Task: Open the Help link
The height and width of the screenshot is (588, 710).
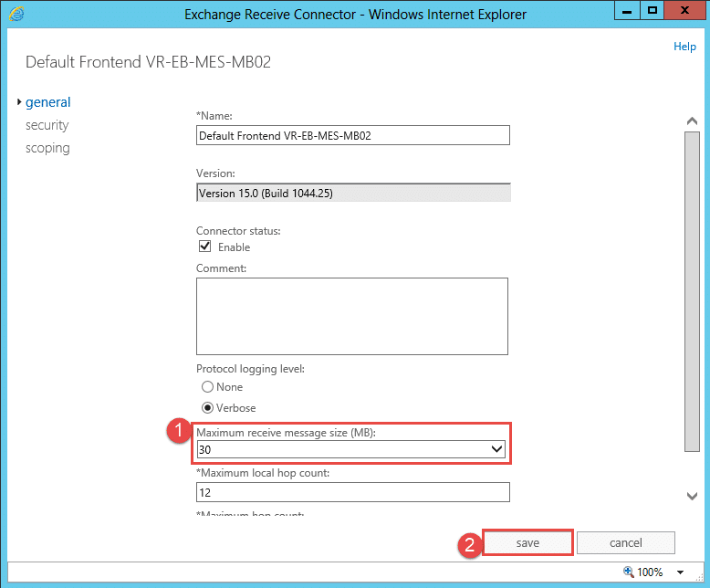Action: coord(684,47)
